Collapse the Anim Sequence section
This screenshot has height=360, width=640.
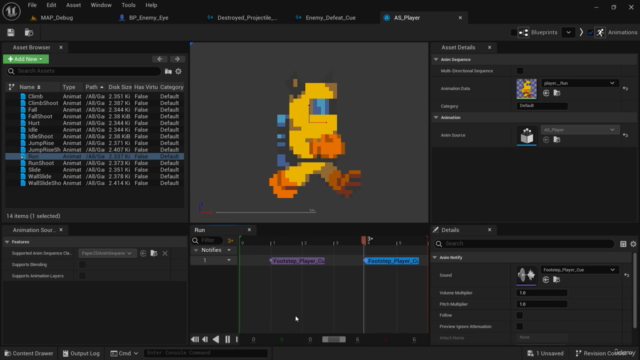point(436,60)
